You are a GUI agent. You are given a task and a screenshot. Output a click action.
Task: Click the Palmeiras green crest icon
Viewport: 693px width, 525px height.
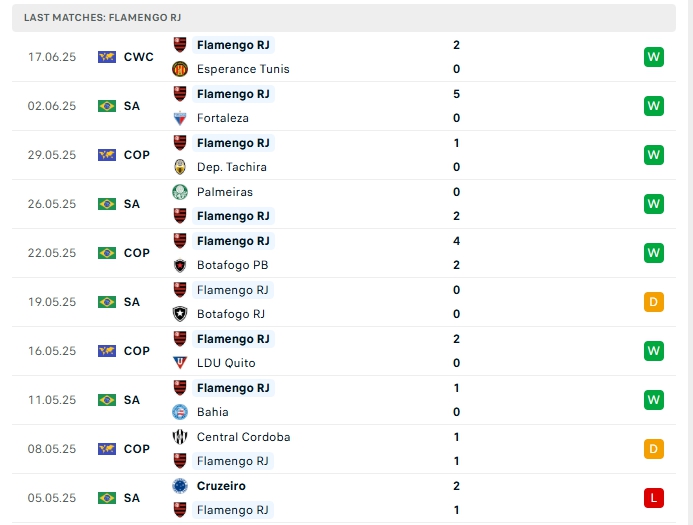180,192
